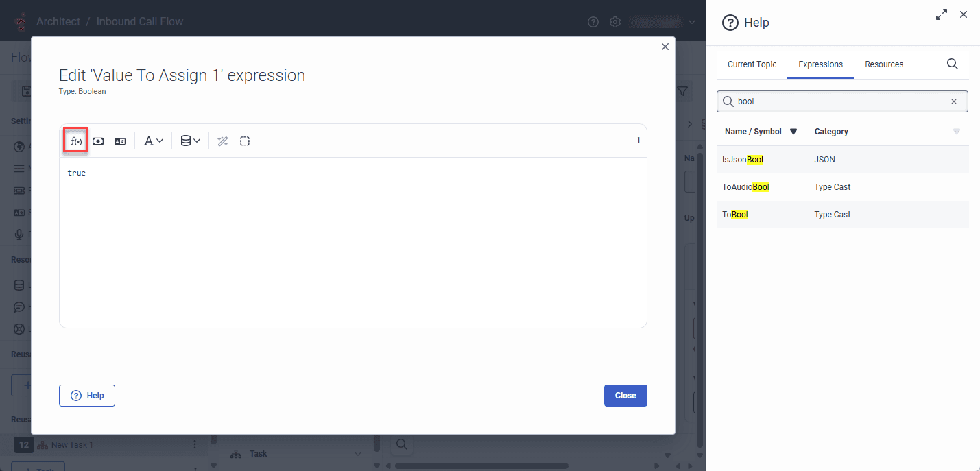Click the blue Close button
This screenshot has height=471, width=980.
click(625, 395)
